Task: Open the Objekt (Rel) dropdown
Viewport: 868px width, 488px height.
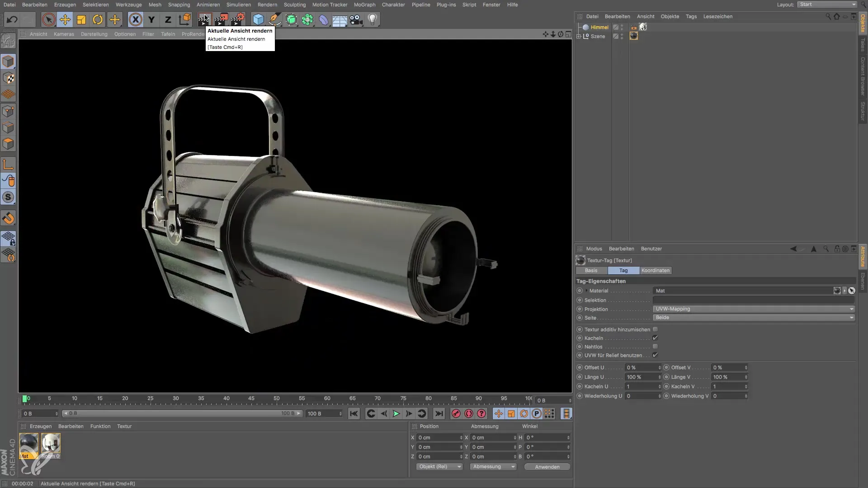Action: point(439,467)
